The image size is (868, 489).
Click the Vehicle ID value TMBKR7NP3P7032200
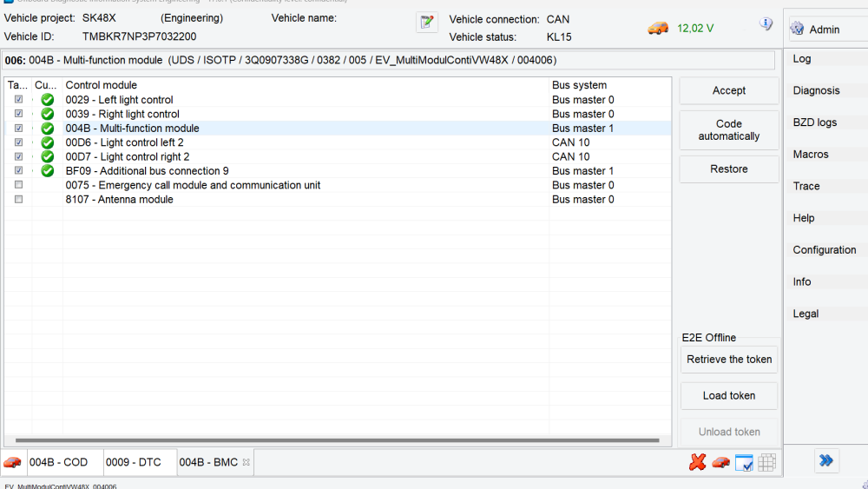pos(139,36)
